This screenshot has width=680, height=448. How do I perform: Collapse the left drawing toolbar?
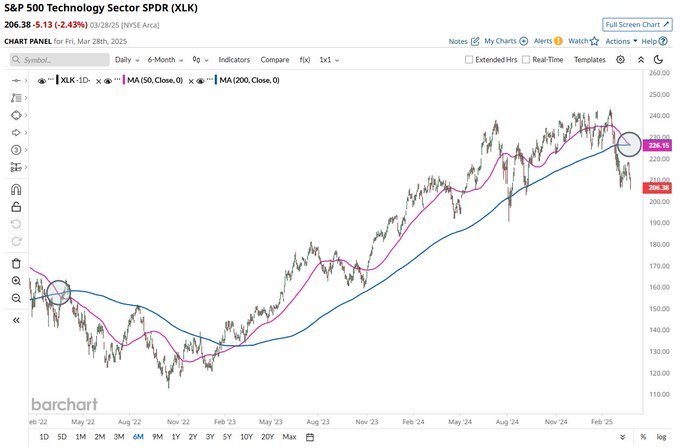(x=16, y=320)
